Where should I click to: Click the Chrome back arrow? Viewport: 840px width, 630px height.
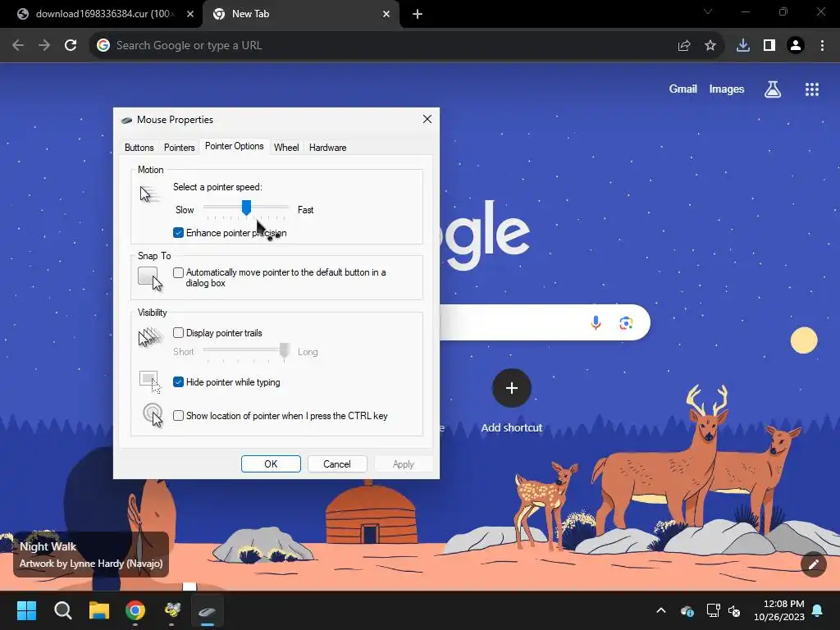coord(18,46)
